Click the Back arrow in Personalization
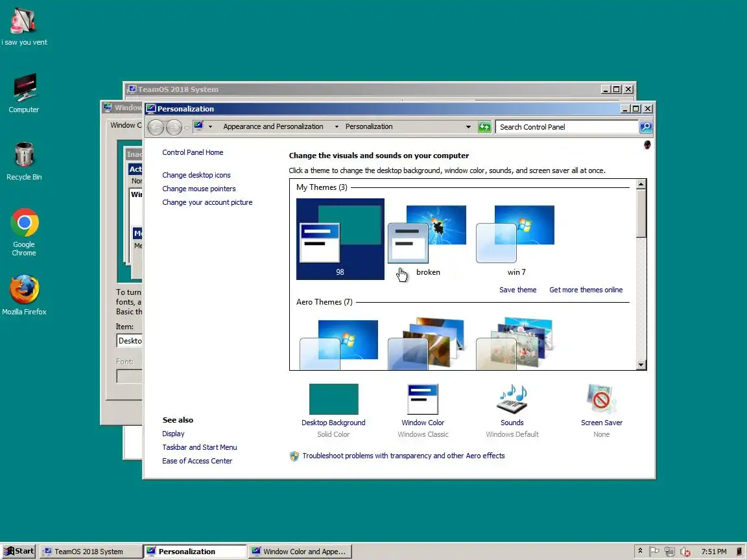747x560 pixels. [x=156, y=127]
